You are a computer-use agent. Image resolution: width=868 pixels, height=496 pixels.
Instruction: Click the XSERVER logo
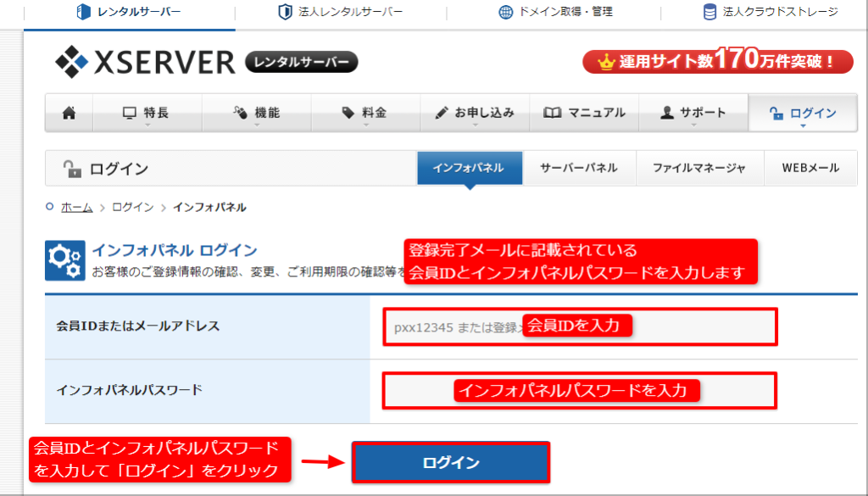145,62
